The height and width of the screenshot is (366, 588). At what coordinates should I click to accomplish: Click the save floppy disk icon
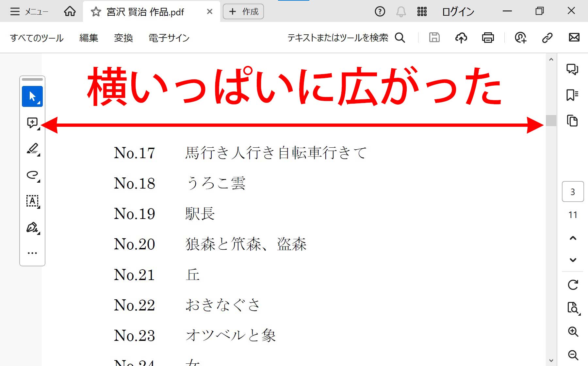click(434, 38)
